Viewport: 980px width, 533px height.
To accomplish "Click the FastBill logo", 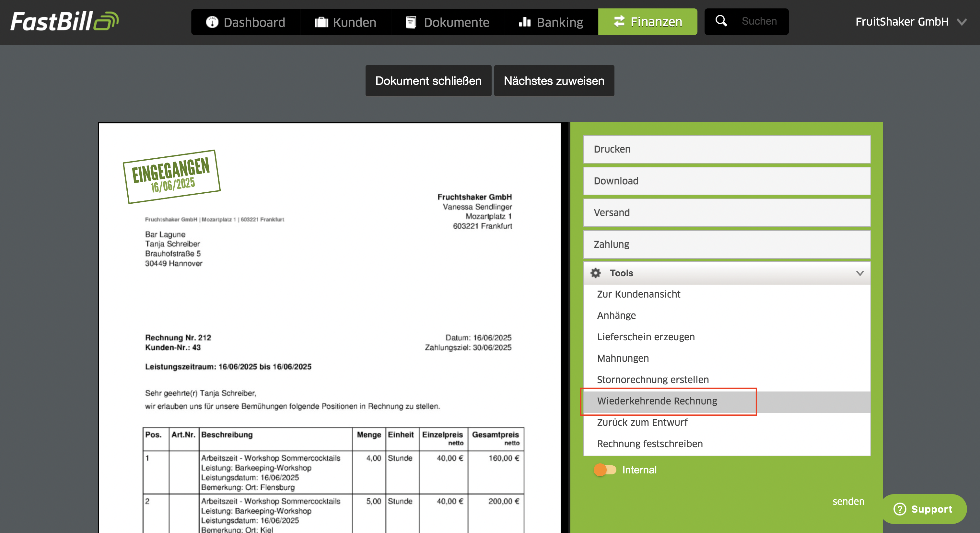I will point(64,21).
